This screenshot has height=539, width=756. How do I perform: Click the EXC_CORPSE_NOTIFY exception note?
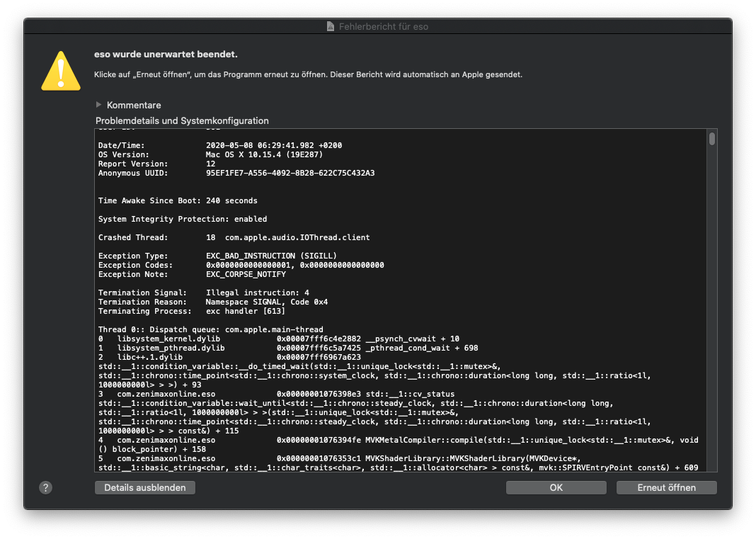[246, 274]
